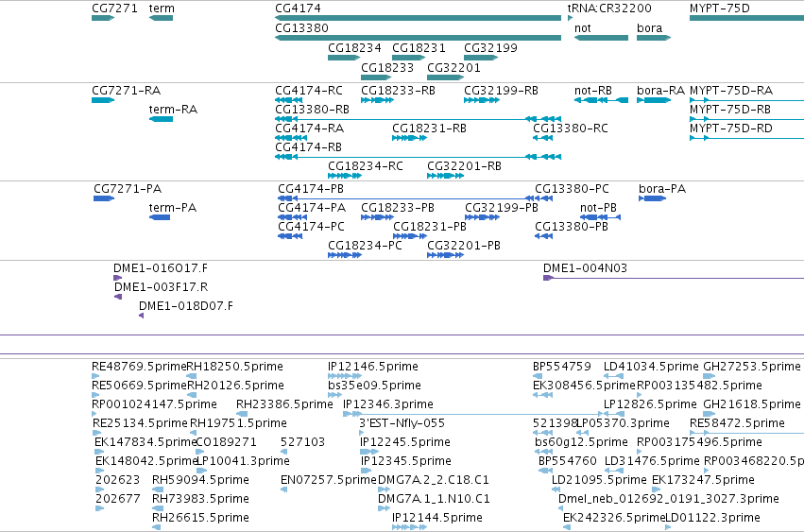804x532 pixels.
Task: Select the CG7271 gene arrow glyph
Action: click(x=103, y=18)
